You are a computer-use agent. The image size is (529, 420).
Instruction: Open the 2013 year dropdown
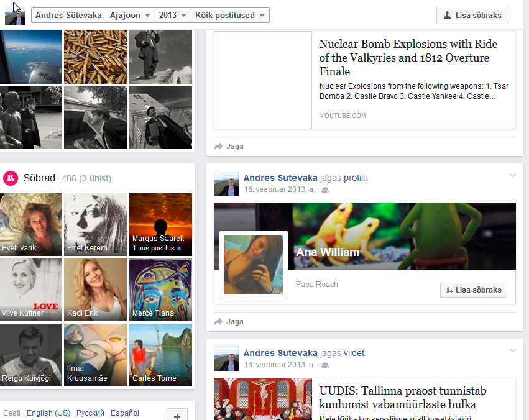(x=173, y=15)
